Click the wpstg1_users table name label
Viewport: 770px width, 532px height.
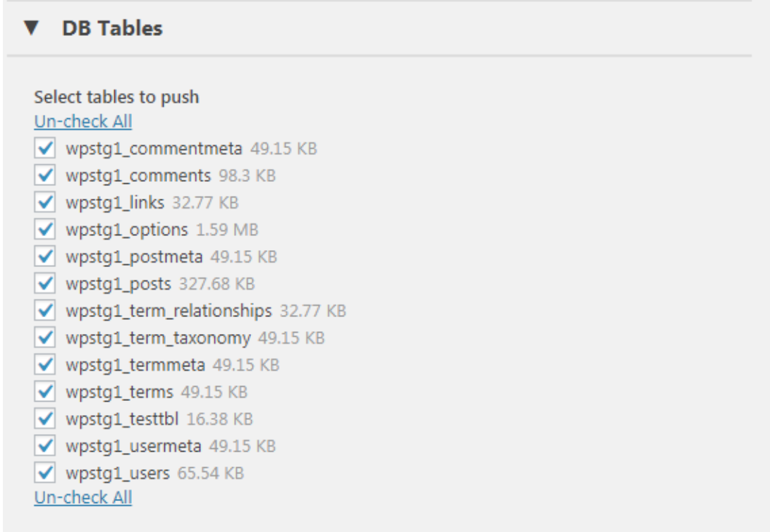coord(118,473)
